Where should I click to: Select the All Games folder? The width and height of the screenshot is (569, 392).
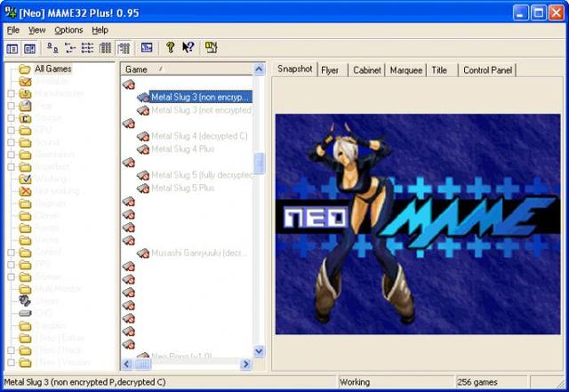point(53,68)
